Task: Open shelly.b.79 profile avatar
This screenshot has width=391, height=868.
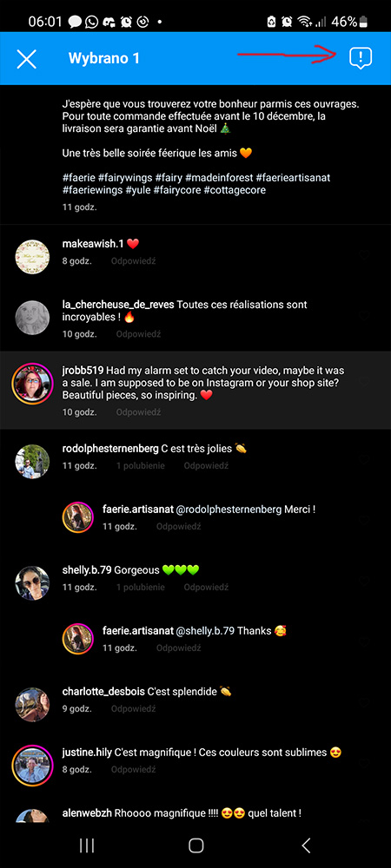Action: (x=32, y=583)
